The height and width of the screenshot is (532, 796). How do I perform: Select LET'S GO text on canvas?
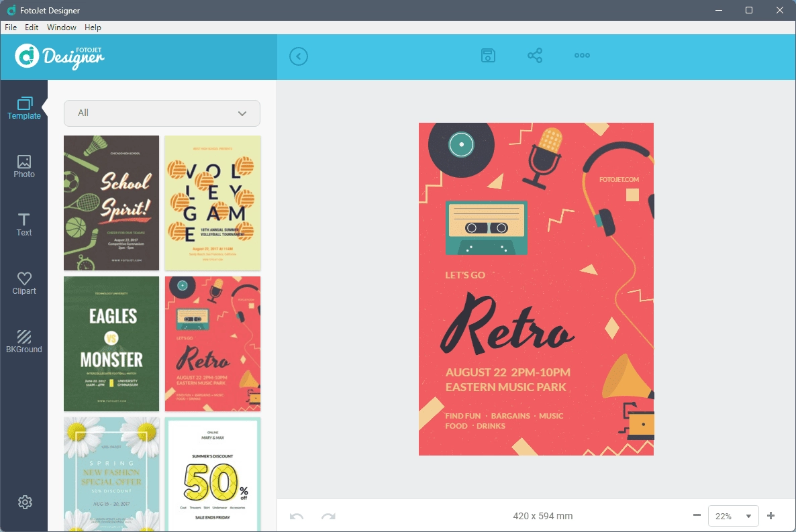click(x=465, y=275)
